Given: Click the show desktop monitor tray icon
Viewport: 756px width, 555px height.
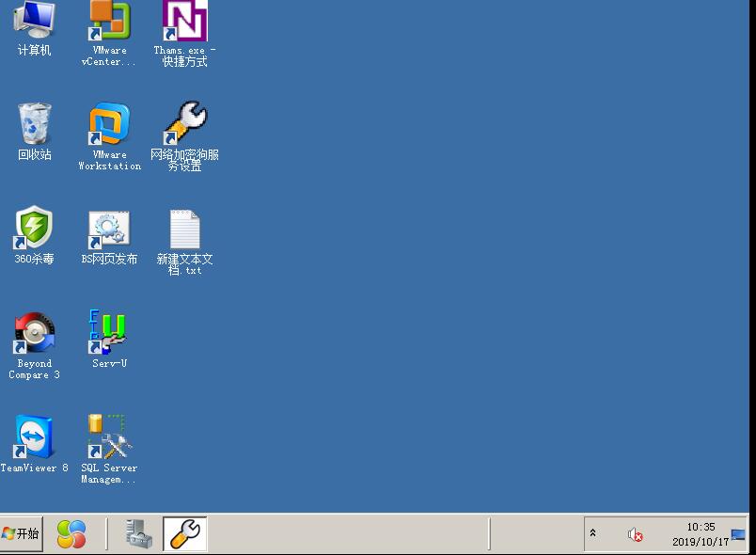Looking at the screenshot, I should pos(738,534).
